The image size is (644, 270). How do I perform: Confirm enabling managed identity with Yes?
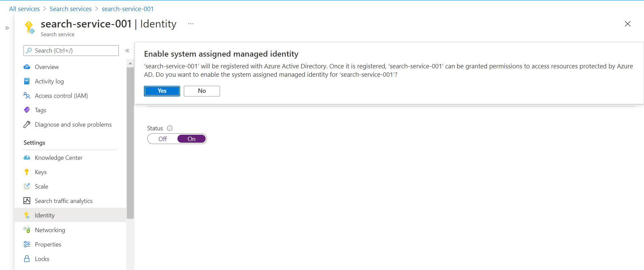pos(162,91)
